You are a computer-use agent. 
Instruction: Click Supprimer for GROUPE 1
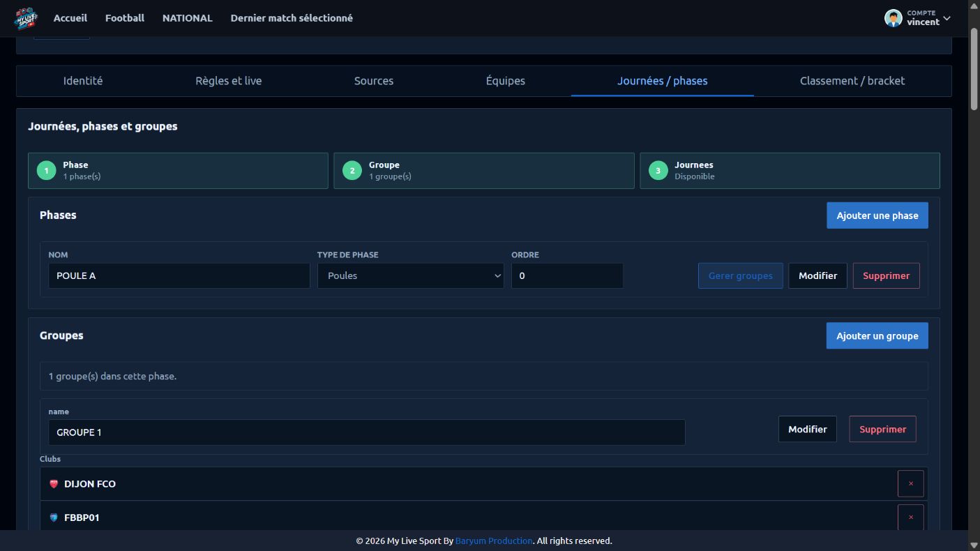tap(883, 429)
